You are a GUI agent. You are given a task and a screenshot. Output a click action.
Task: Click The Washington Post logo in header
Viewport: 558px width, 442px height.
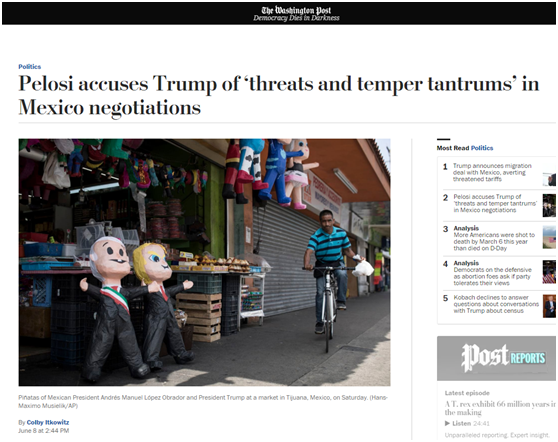(x=296, y=10)
